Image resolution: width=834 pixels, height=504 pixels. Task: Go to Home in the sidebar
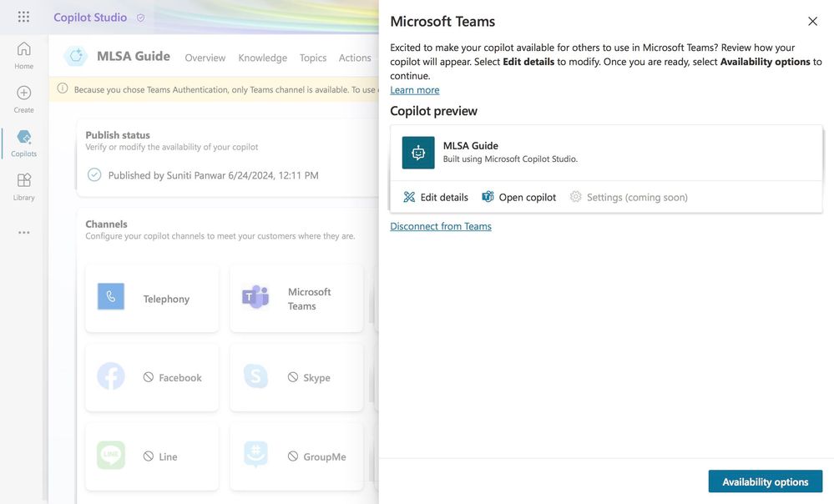pos(23,55)
